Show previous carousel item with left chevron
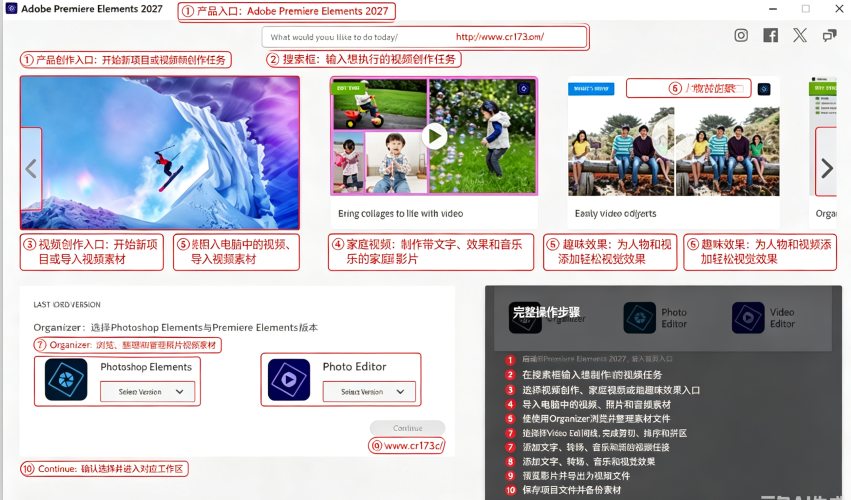The image size is (851, 500). [31, 169]
